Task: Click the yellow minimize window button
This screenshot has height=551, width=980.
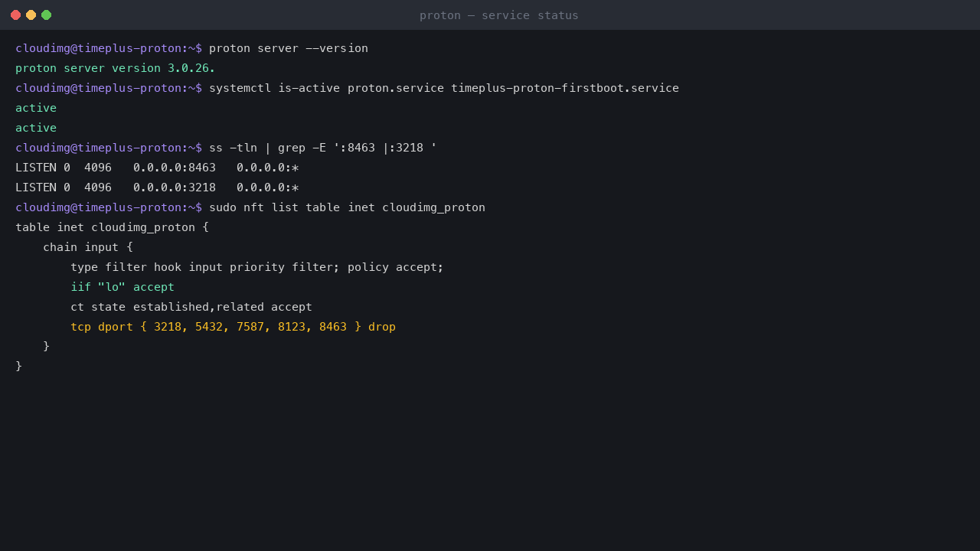Action: [31, 15]
